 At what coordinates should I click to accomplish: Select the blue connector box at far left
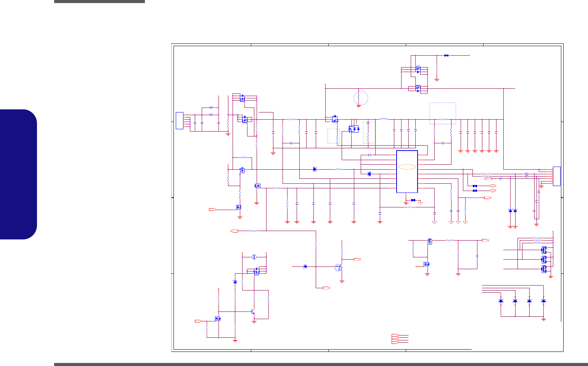180,120
